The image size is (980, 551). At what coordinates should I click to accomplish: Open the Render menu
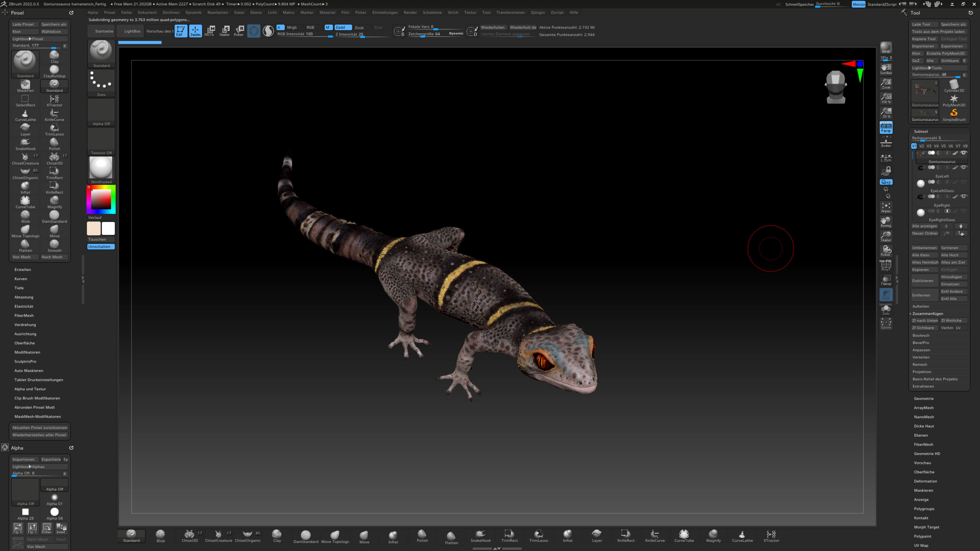click(x=410, y=12)
